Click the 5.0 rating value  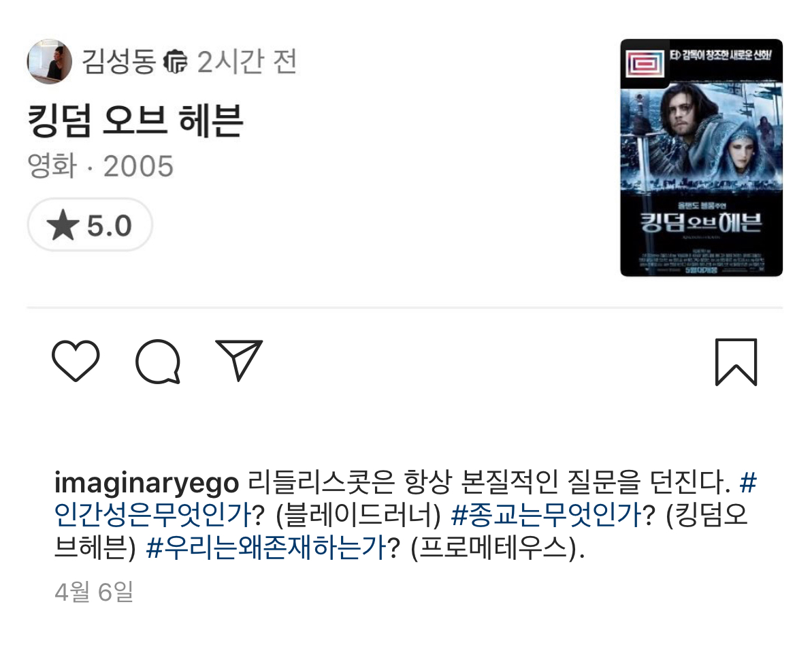click(110, 226)
